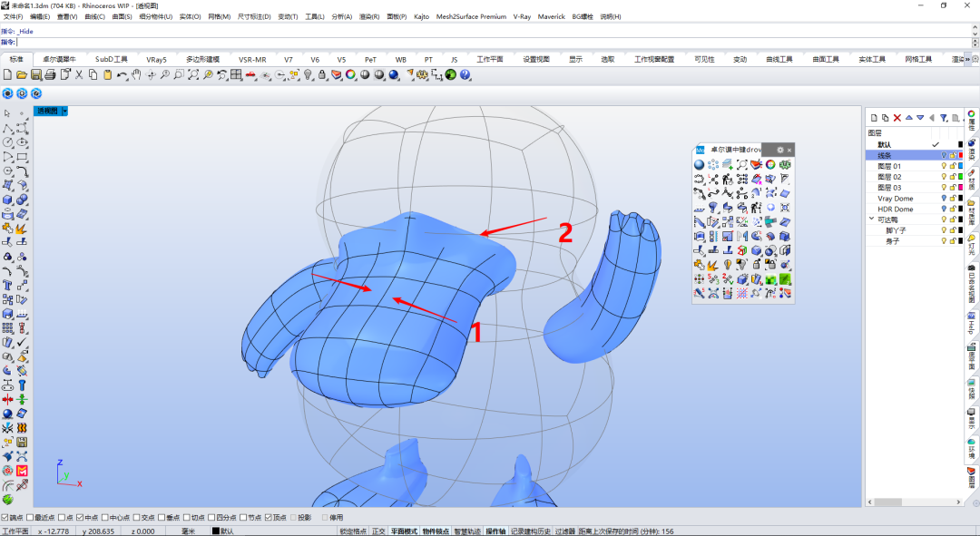Click the layer filter funnel icon
This screenshot has width=980, height=536.
pyautogui.click(x=944, y=117)
